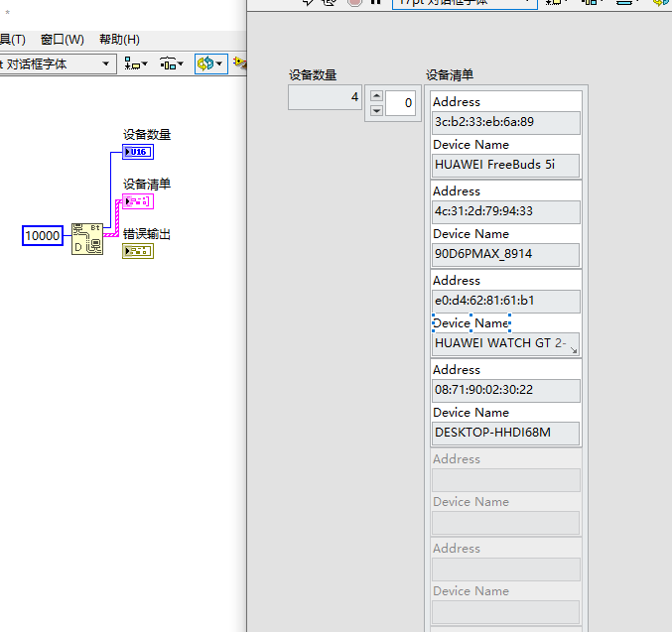Viewport: 672px width, 632px height.
Task: Click the 设备数量 numeric indicator showing 4
Action: pyautogui.click(x=325, y=97)
